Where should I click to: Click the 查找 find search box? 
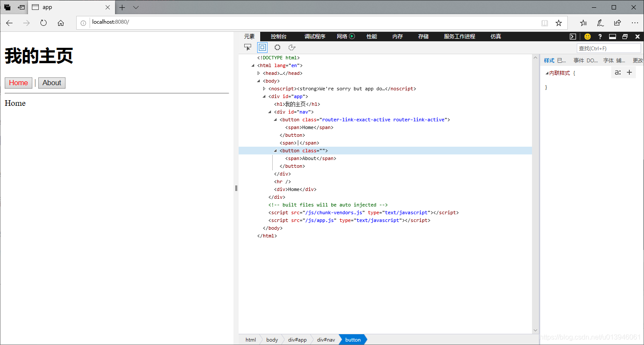tap(609, 49)
